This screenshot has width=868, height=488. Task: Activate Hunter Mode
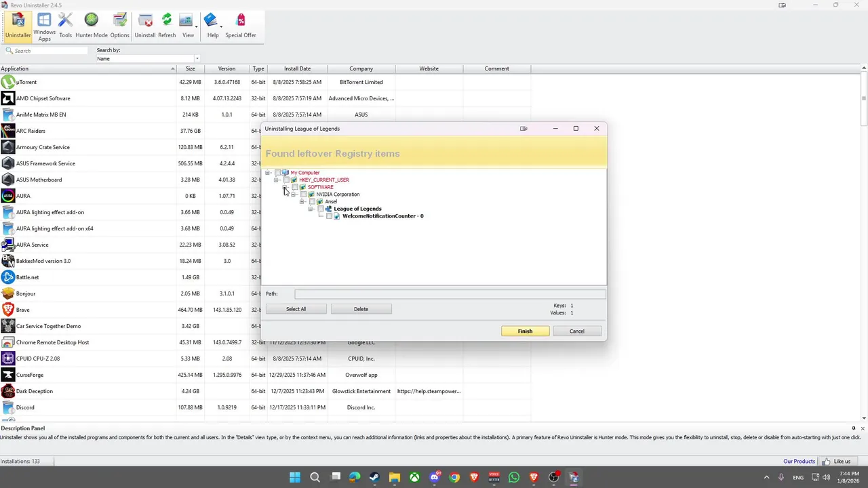[x=92, y=25]
